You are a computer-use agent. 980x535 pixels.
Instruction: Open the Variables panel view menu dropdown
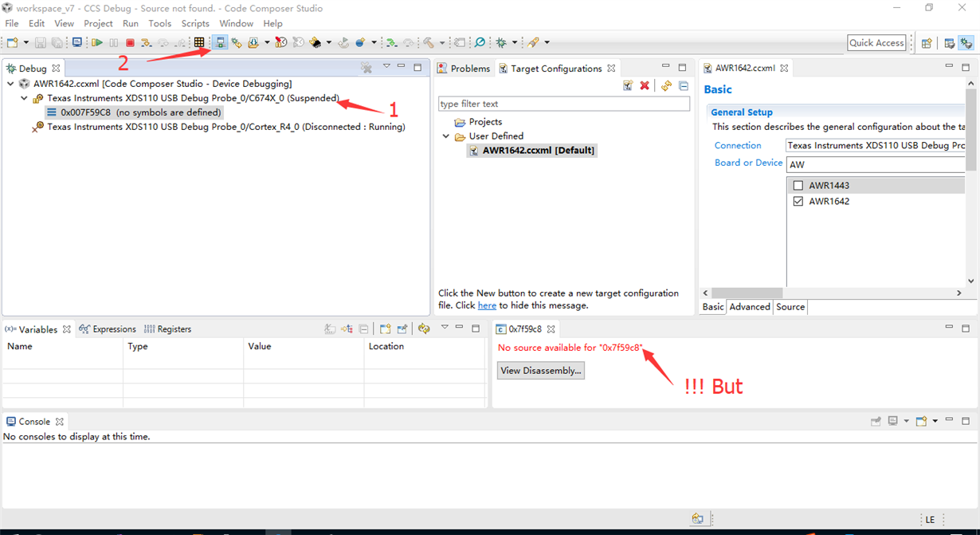445,327
